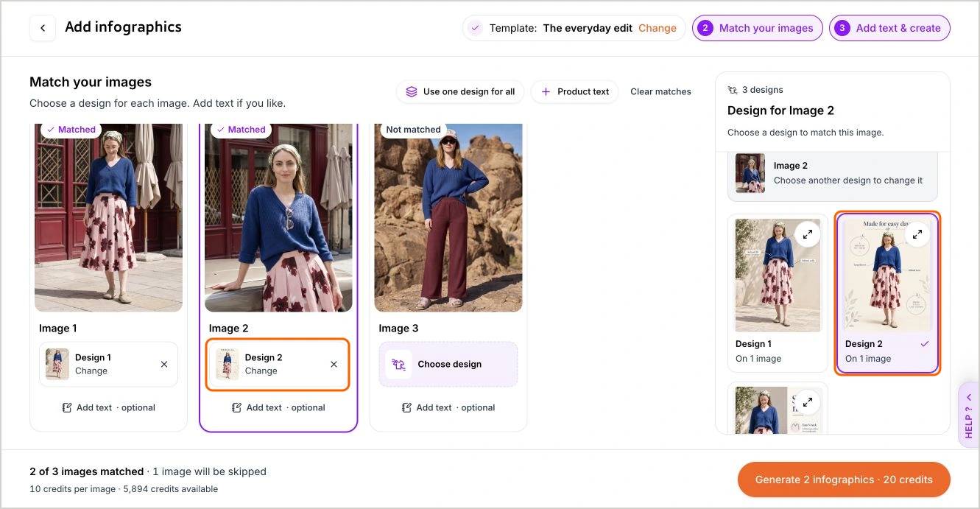Open step 2 Match your images
Image resolution: width=980 pixels, height=509 pixels.
tap(758, 28)
